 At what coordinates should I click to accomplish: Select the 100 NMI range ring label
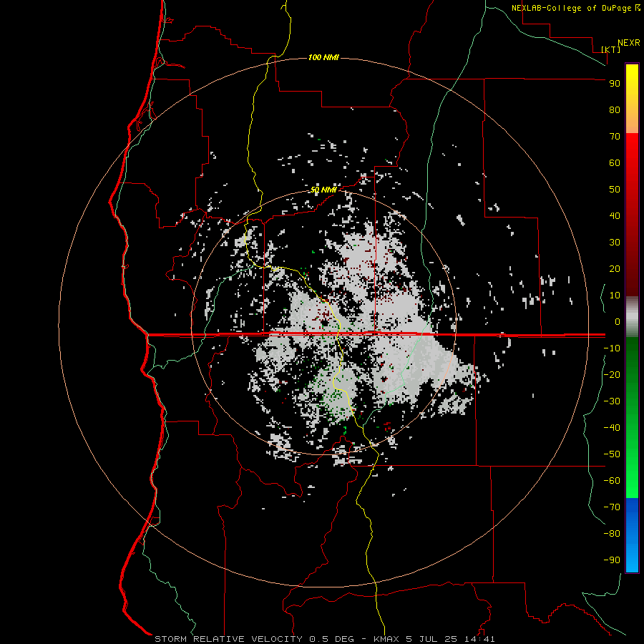pyautogui.click(x=323, y=57)
